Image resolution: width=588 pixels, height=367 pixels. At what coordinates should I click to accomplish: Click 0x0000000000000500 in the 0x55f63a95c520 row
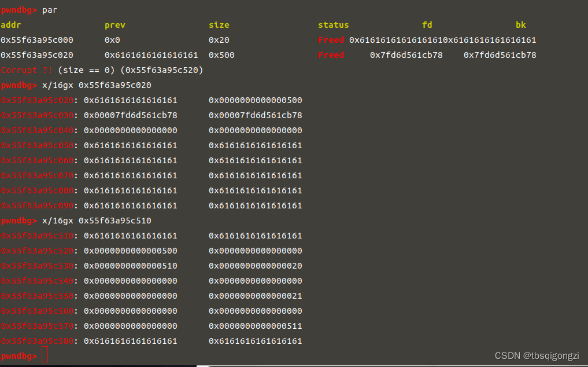(131, 251)
